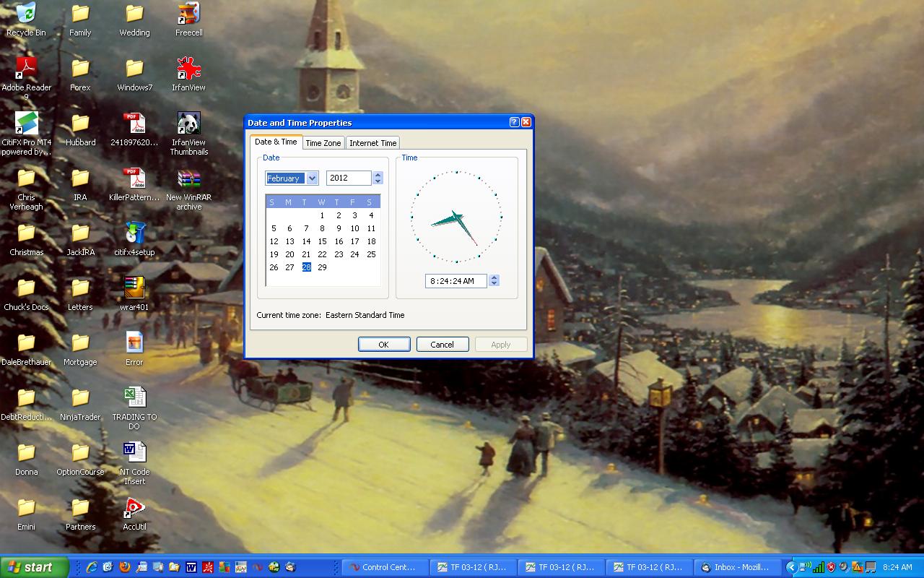Confirm date settings with OK

pyautogui.click(x=384, y=345)
